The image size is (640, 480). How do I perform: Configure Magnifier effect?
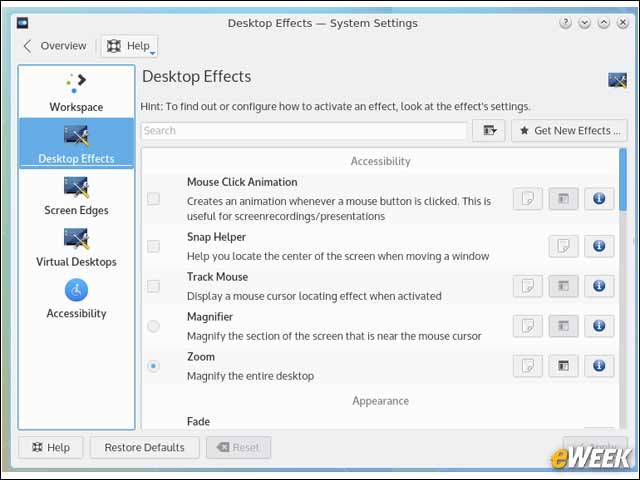coord(563,326)
